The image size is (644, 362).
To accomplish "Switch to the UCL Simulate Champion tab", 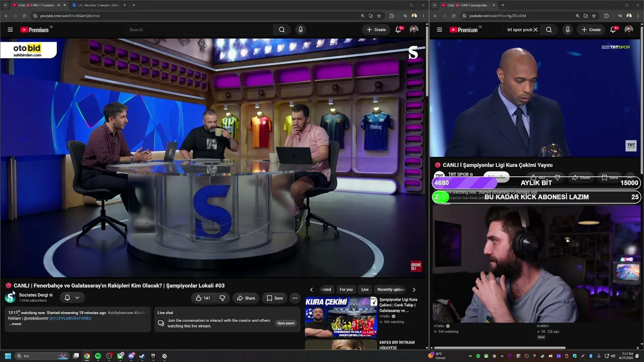I will pos(99,5).
